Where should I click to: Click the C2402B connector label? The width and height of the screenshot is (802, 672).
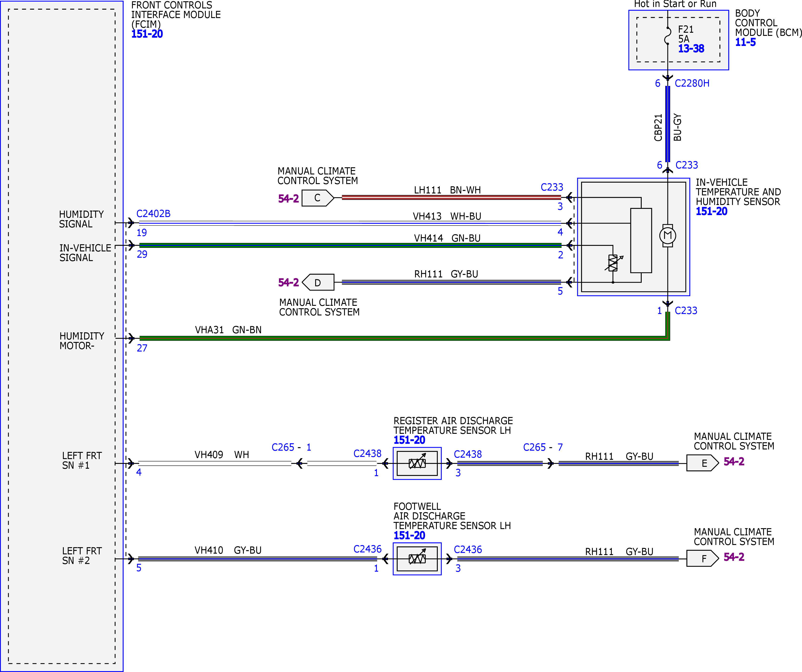[154, 213]
